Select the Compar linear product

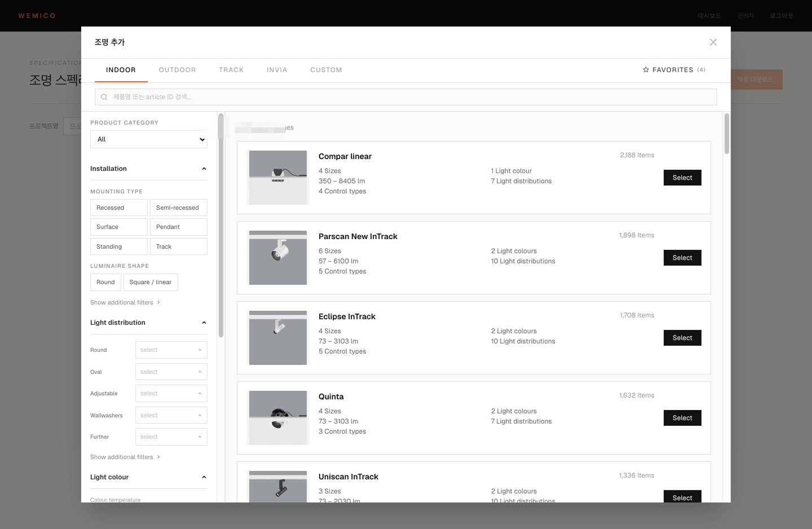click(682, 178)
